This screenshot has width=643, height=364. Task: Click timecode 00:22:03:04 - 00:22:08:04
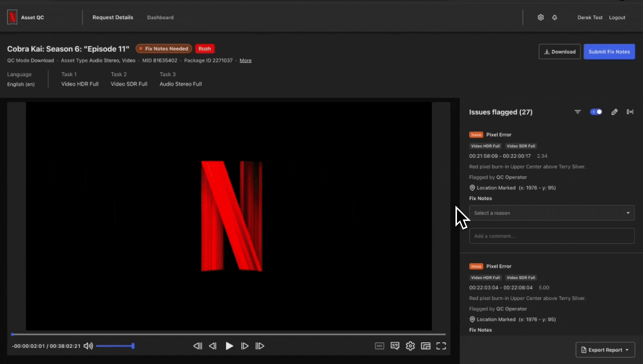point(501,288)
